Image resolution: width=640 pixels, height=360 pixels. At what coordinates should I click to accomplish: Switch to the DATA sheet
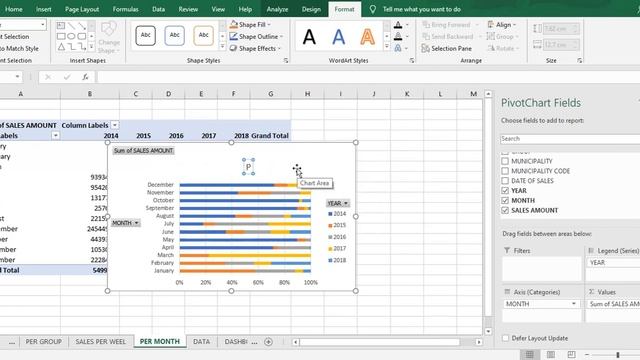201,342
